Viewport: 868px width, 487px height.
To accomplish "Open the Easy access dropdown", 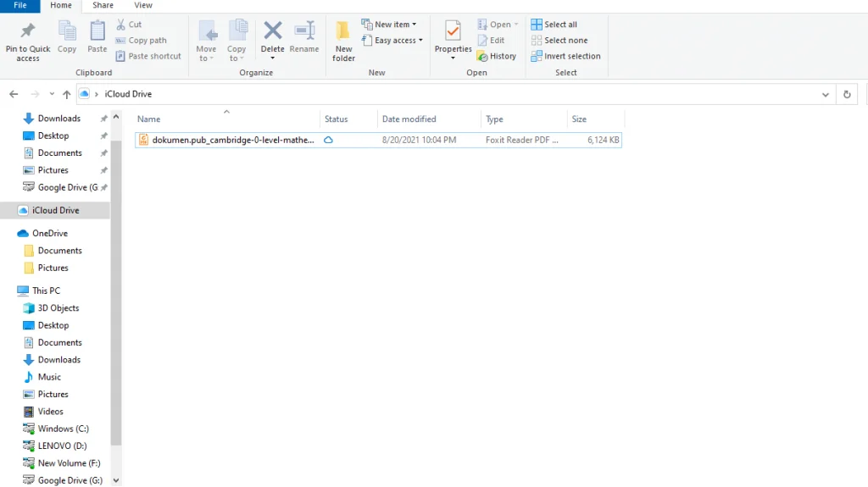I will tap(392, 41).
